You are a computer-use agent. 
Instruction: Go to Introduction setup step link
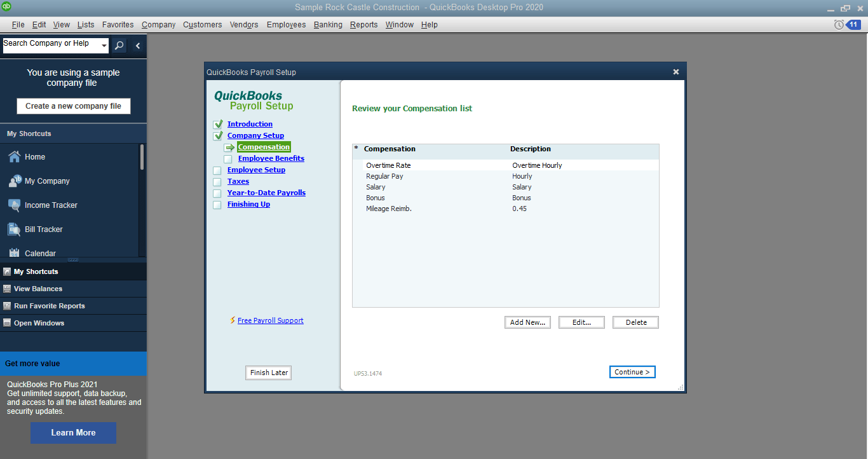click(250, 124)
